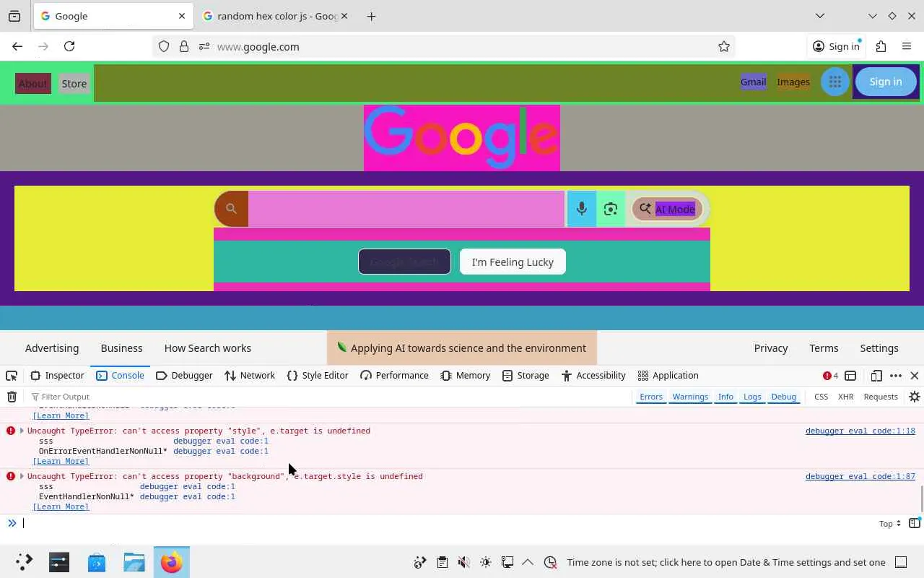Open the Google apps grid

click(x=835, y=82)
